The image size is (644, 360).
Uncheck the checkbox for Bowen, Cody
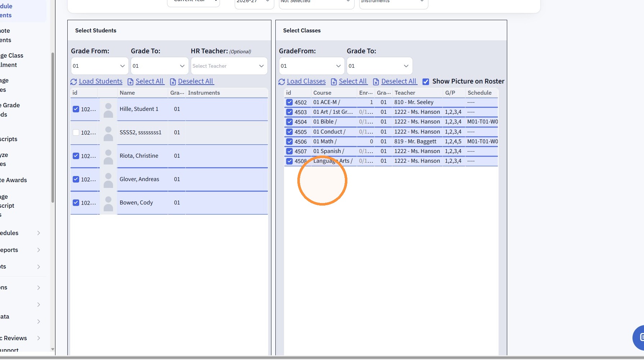(x=76, y=203)
